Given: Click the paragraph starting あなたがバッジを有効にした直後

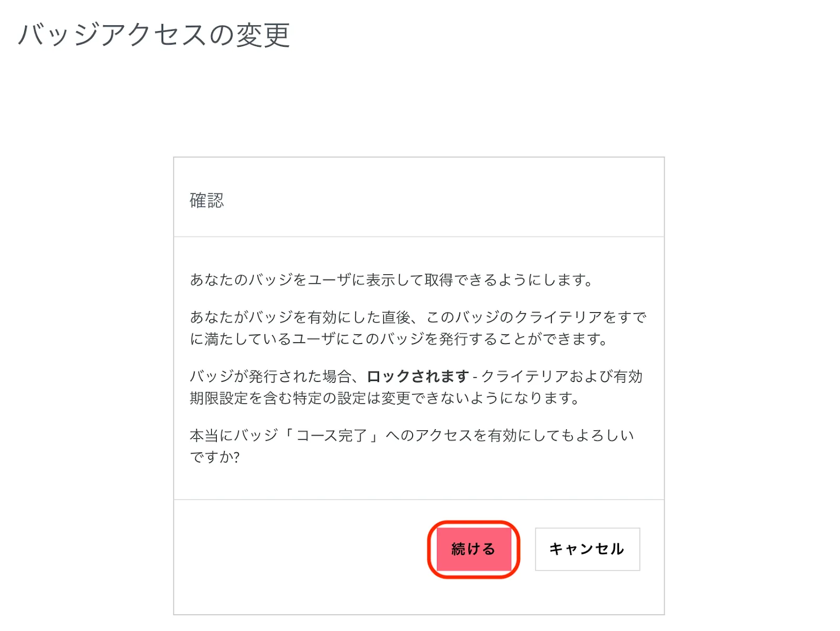Looking at the screenshot, I should tap(417, 328).
